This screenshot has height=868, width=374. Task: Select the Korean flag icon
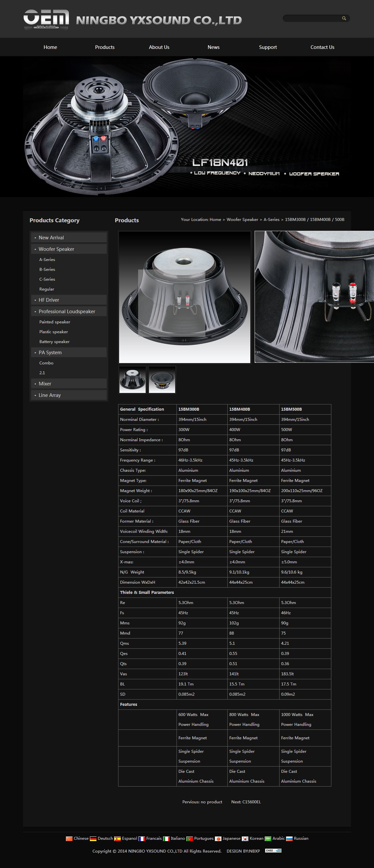(245, 839)
